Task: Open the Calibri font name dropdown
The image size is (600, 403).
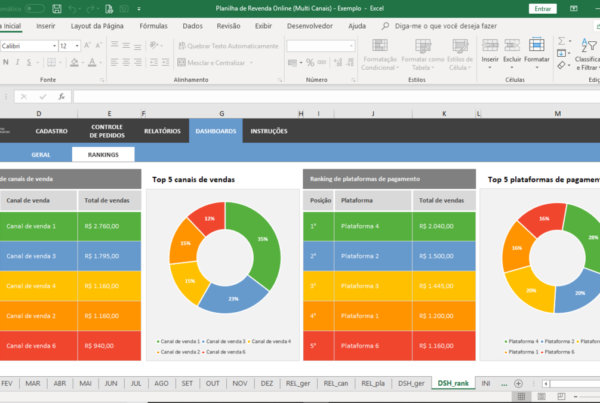Action: [54, 46]
